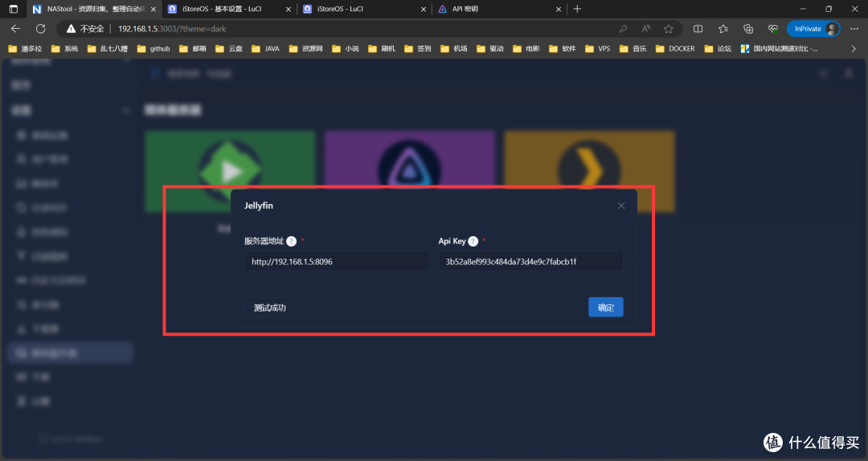868x461 pixels.
Task: Click the 不安全 site warning indicator
Action: tap(85, 29)
